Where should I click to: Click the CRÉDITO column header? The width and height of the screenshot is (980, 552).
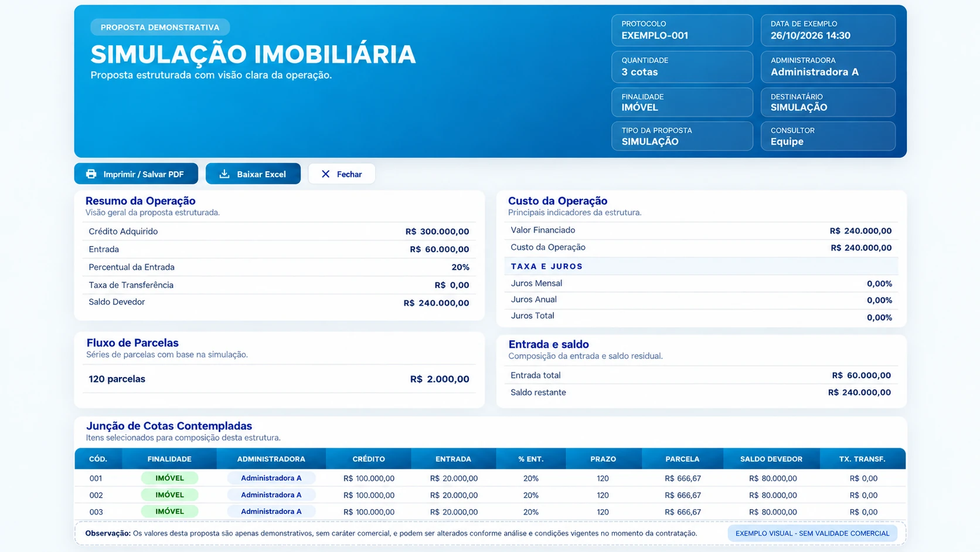click(x=369, y=459)
